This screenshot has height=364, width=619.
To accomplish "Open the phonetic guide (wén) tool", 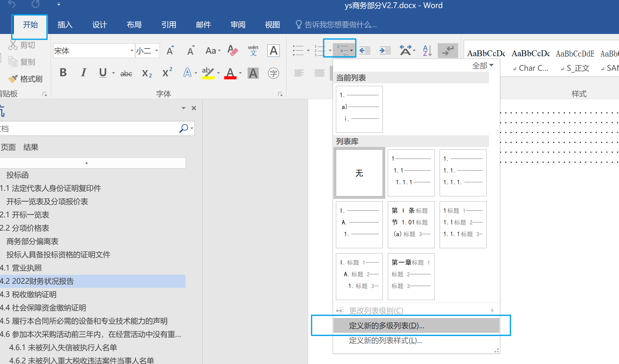I will [x=253, y=50].
